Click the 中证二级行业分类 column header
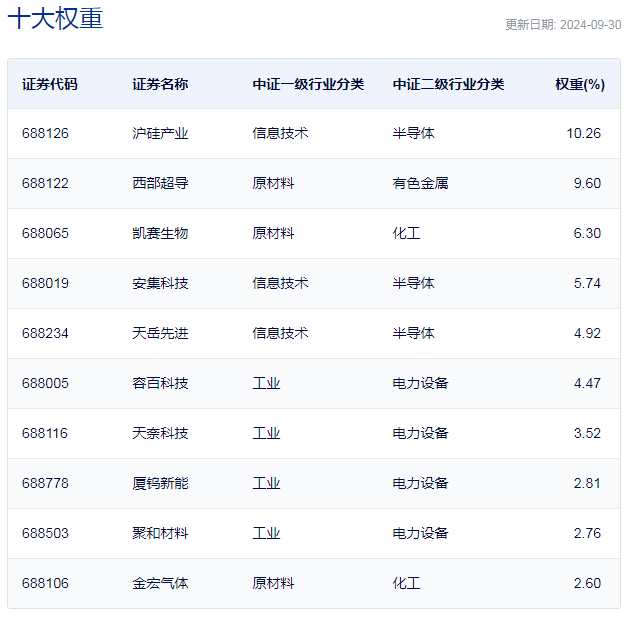The width and height of the screenshot is (628, 620). coord(448,84)
